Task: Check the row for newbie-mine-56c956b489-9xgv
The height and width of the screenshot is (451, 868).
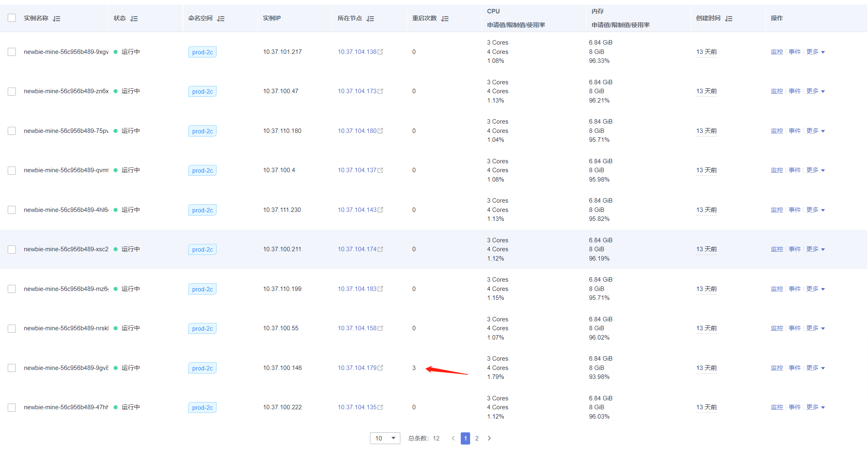Action: coord(12,52)
